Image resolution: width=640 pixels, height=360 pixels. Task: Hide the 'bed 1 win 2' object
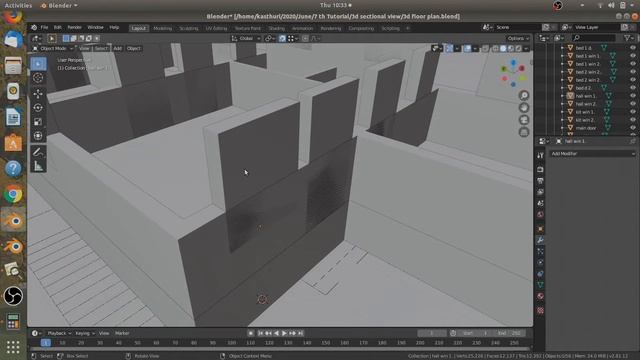633,64
